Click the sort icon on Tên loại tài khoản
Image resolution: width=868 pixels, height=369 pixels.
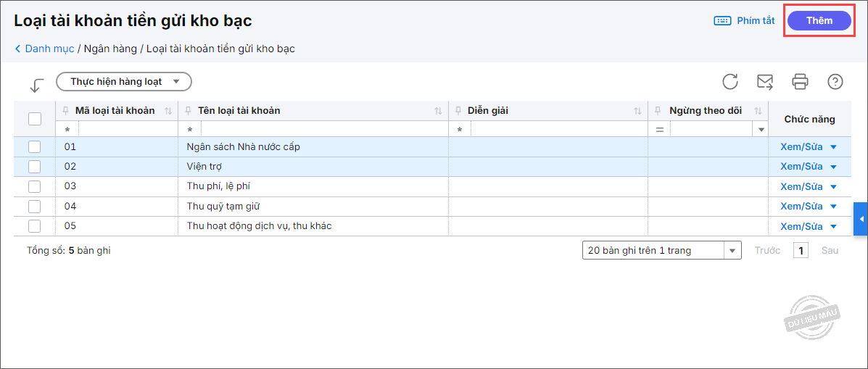click(438, 111)
